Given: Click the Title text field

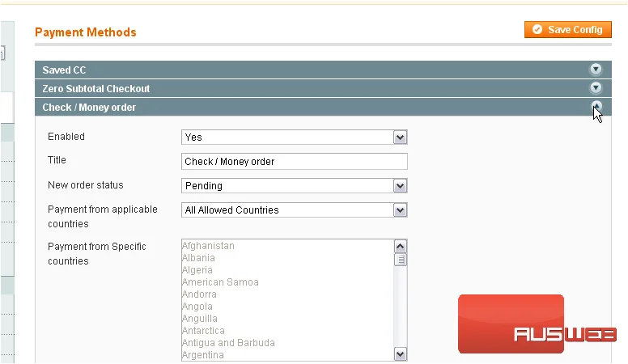Looking at the screenshot, I should (295, 162).
